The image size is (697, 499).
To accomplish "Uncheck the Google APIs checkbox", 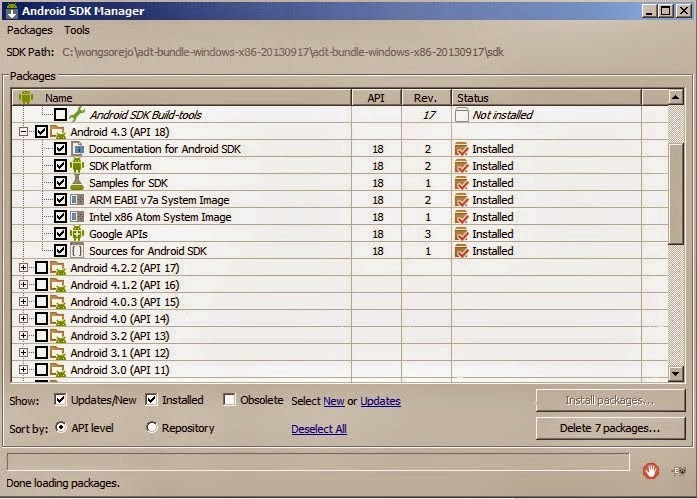I will [x=60, y=234].
